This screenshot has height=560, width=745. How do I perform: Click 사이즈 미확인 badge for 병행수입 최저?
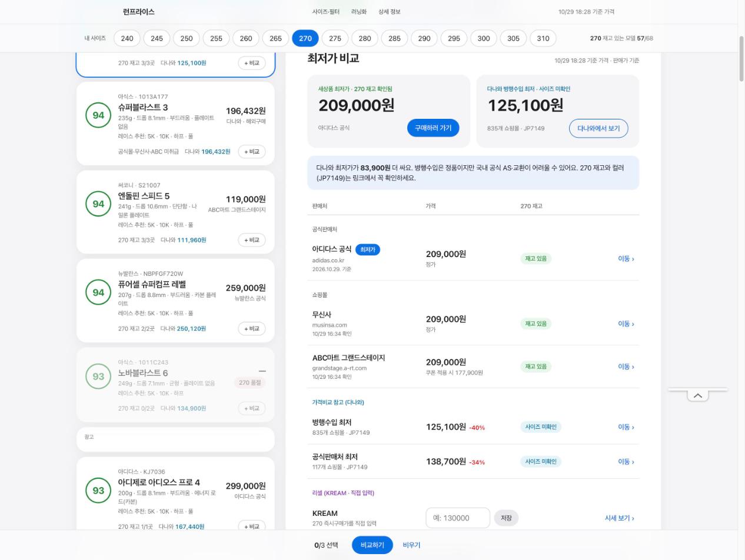[x=541, y=427]
